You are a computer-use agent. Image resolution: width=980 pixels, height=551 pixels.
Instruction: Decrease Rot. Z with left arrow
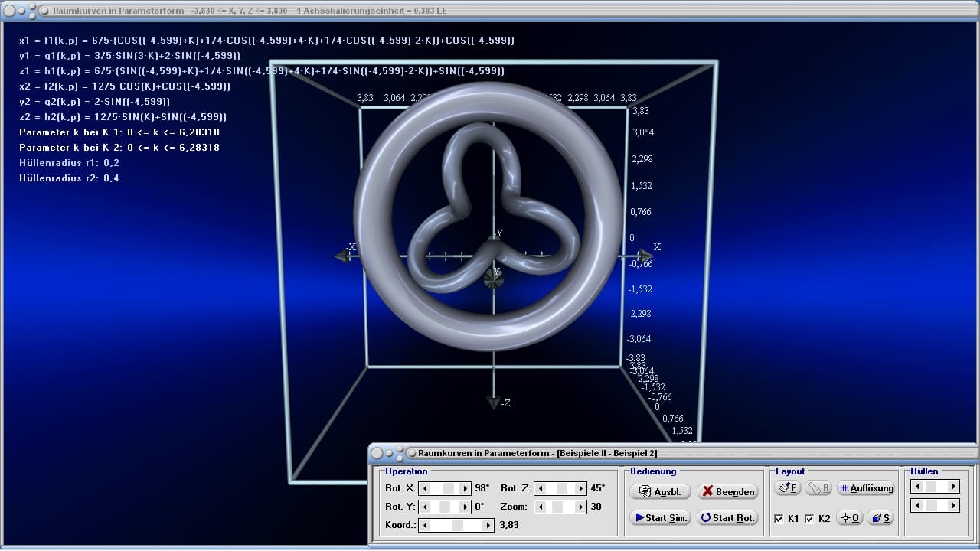[x=541, y=487]
